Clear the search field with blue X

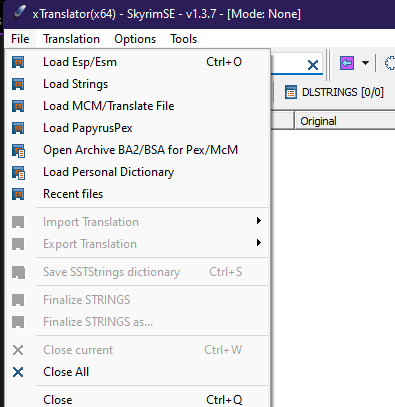point(313,65)
